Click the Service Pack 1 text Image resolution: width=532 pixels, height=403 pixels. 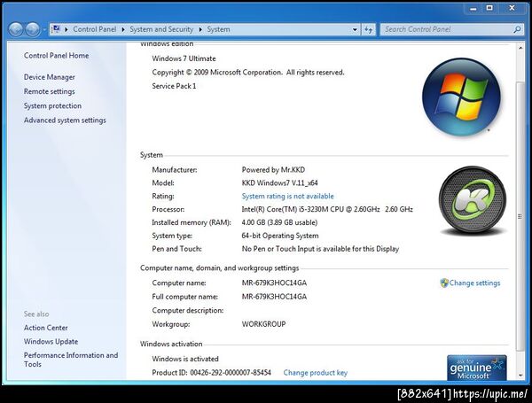pyautogui.click(x=174, y=86)
